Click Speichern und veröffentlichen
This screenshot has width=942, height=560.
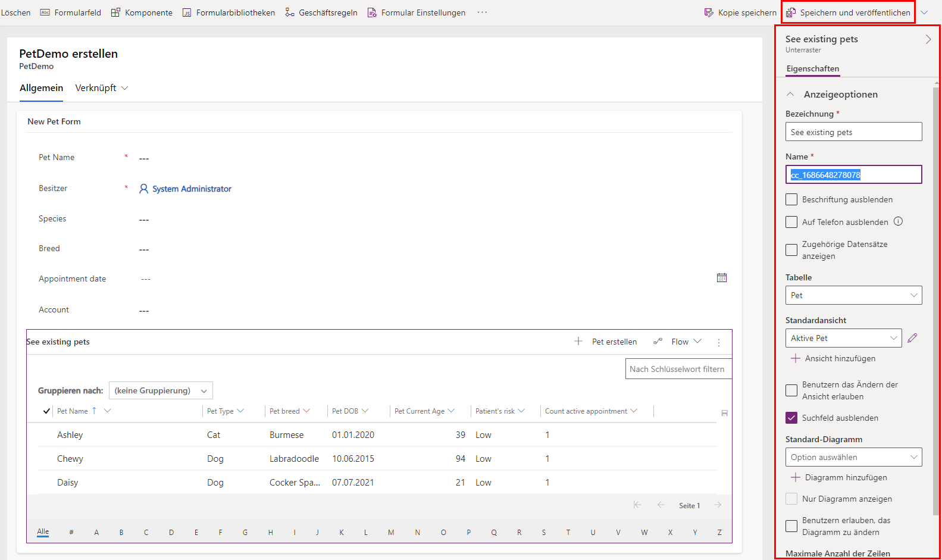point(849,12)
